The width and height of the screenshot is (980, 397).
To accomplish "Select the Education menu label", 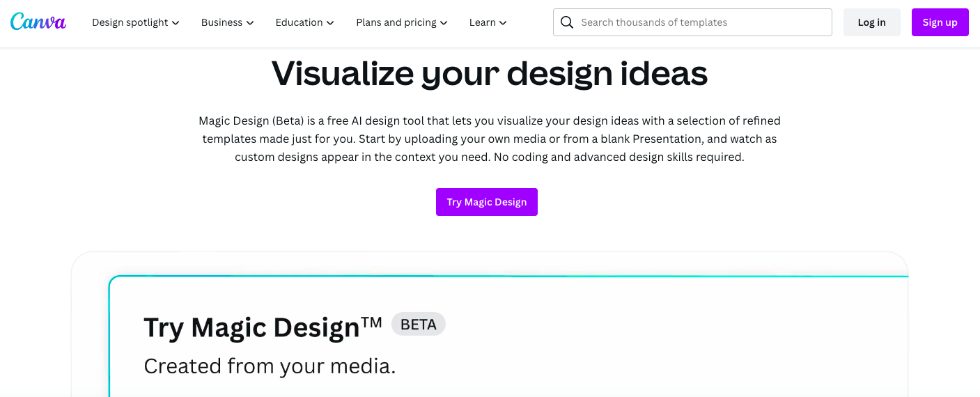I will tap(299, 22).
